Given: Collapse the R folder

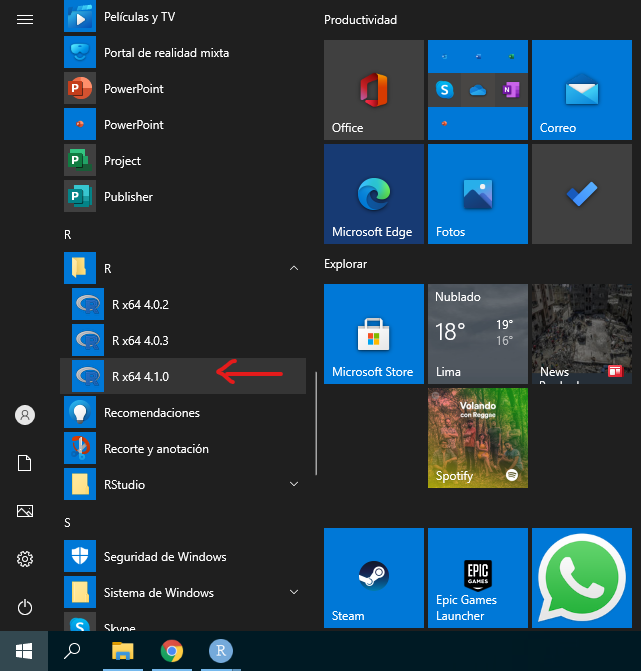Looking at the screenshot, I should click(184, 268).
